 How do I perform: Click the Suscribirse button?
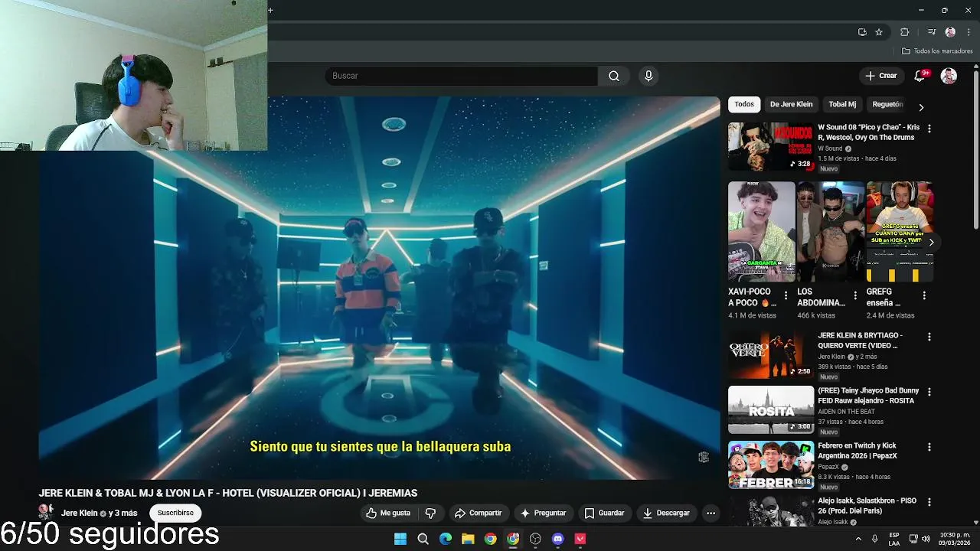click(x=175, y=513)
